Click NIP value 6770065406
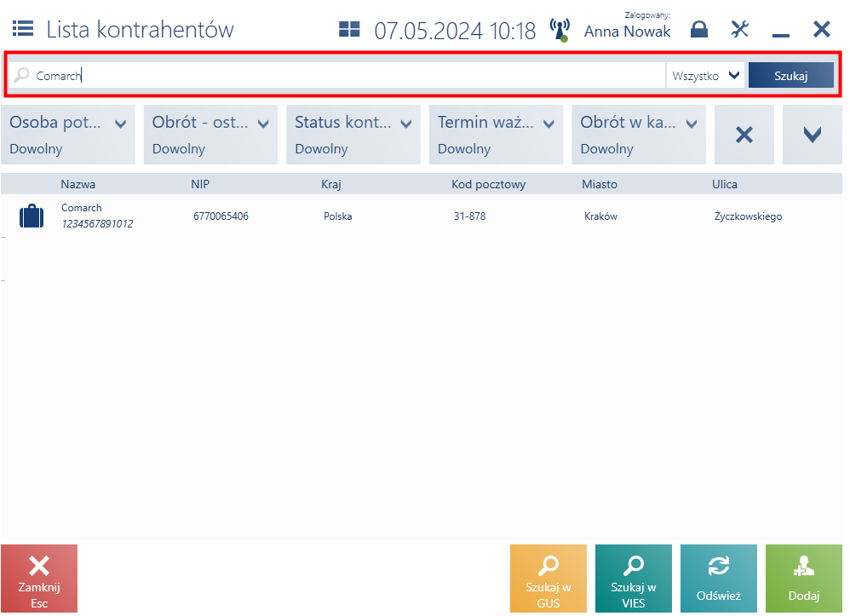This screenshot has width=850, height=616. 221,216
